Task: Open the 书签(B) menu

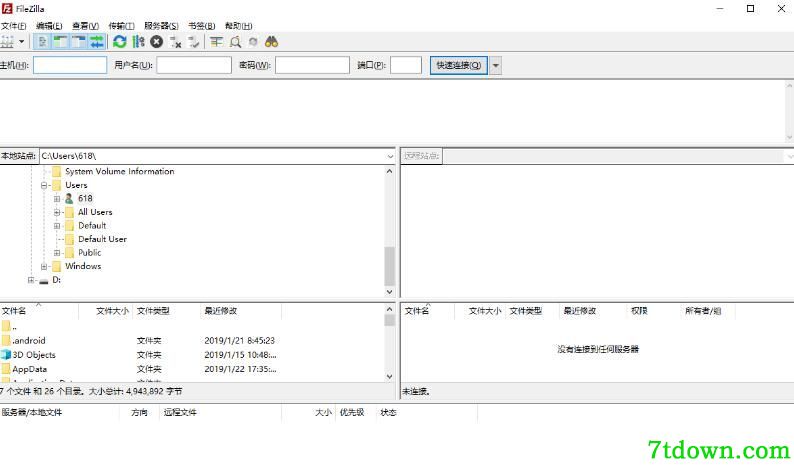Action: pos(202,25)
